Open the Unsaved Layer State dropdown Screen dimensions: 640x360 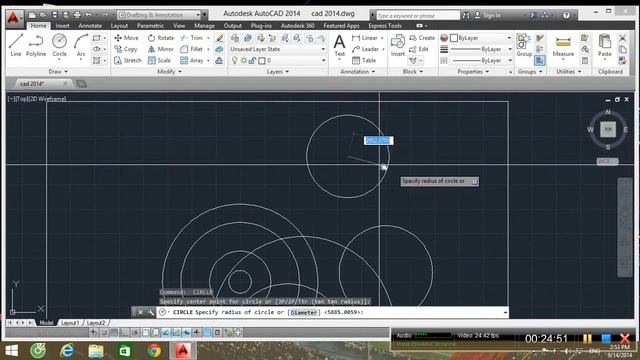278,49
